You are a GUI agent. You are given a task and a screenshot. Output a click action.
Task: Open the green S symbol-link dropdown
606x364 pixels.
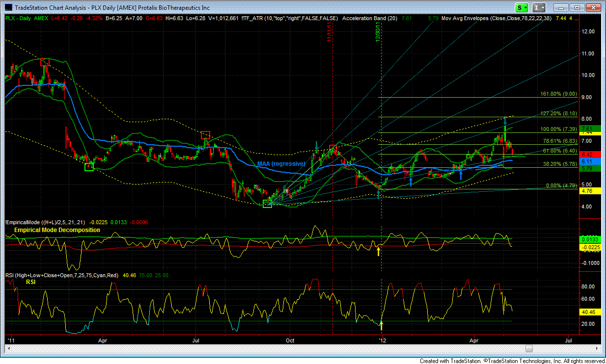coord(522,7)
